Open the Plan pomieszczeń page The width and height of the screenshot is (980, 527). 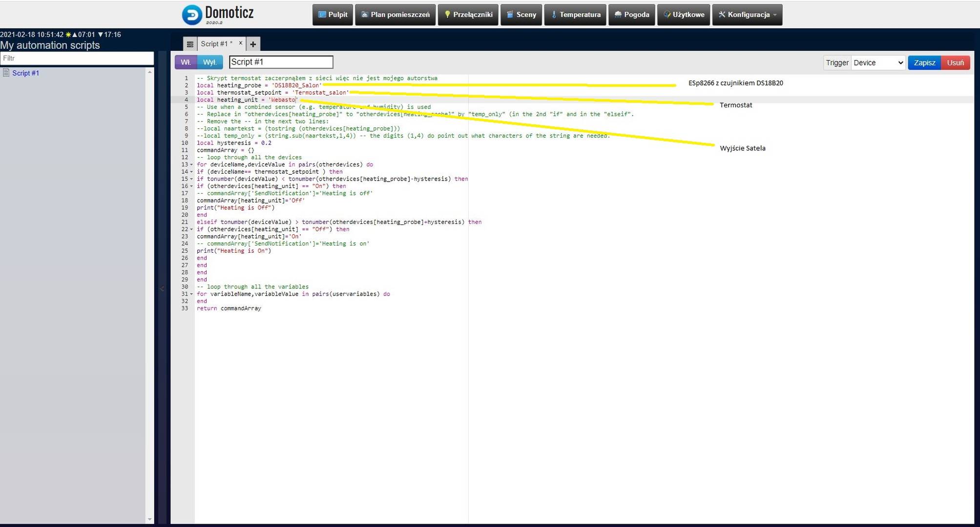pos(395,15)
